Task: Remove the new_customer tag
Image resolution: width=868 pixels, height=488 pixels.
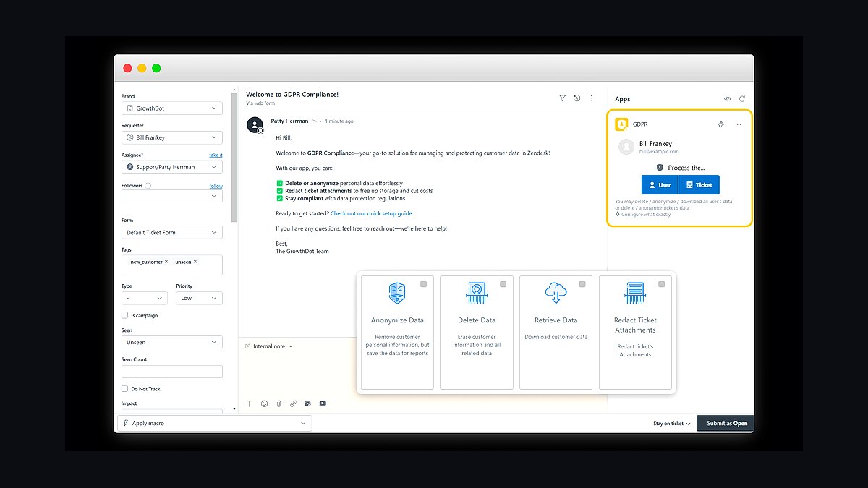Action: (166, 261)
